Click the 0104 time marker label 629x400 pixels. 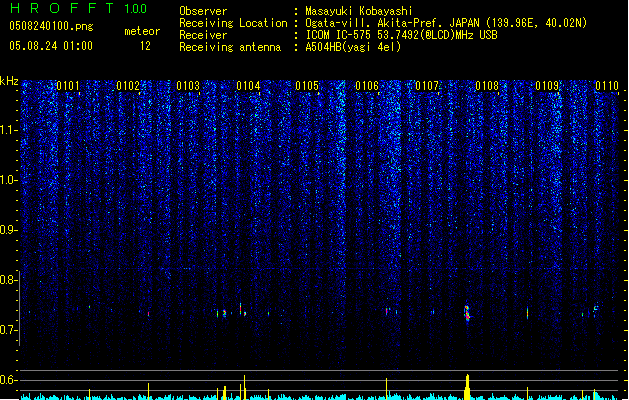[248, 86]
